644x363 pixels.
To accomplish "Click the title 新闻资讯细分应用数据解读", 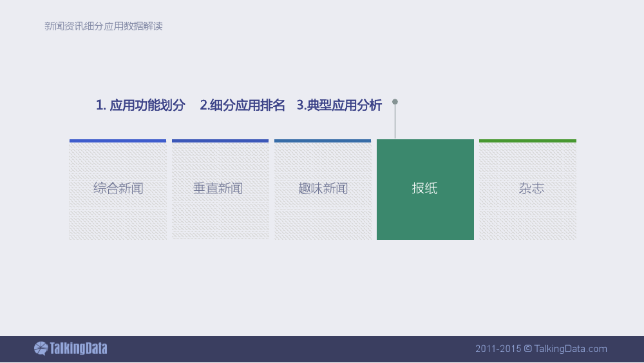I will point(104,26).
